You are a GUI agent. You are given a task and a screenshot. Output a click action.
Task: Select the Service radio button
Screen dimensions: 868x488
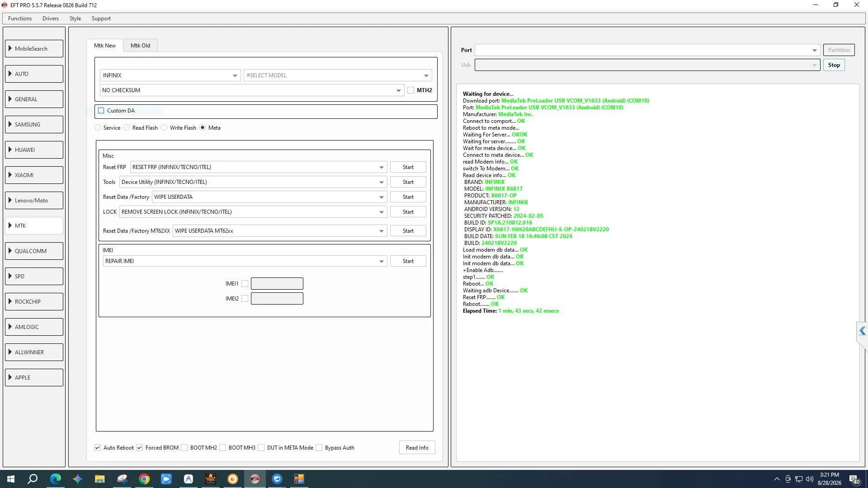click(98, 128)
